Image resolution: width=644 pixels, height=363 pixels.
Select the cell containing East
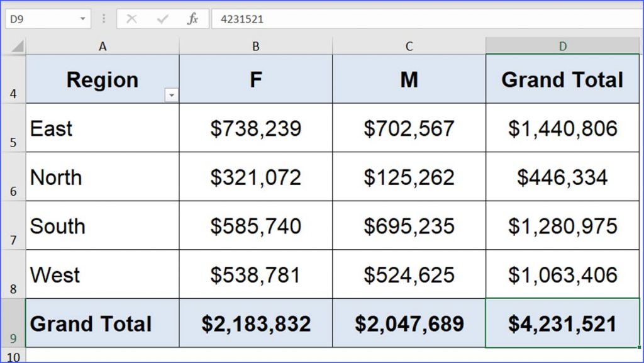tap(103, 128)
